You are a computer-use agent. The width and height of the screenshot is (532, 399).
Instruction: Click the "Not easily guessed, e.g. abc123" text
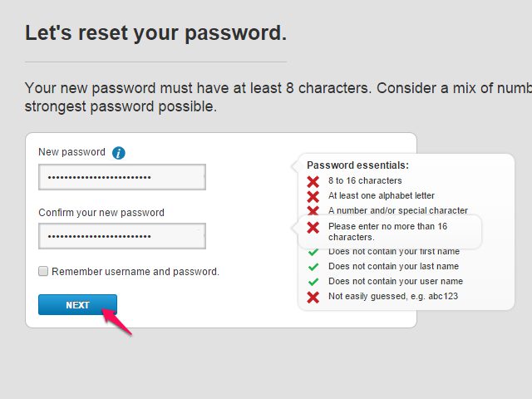coord(393,297)
